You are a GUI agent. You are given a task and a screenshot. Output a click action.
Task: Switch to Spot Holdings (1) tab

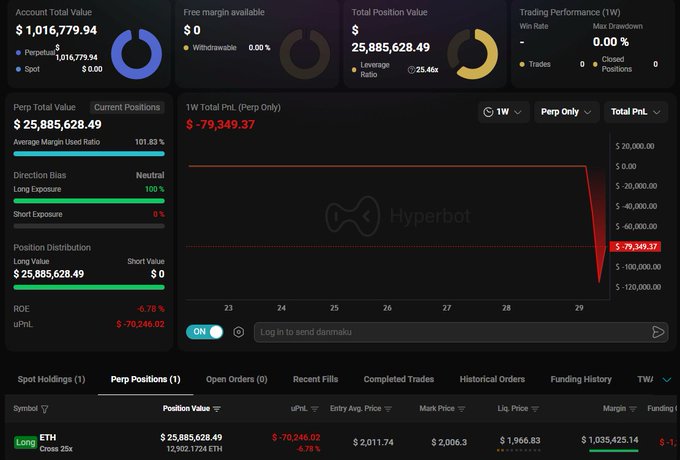(x=51, y=379)
